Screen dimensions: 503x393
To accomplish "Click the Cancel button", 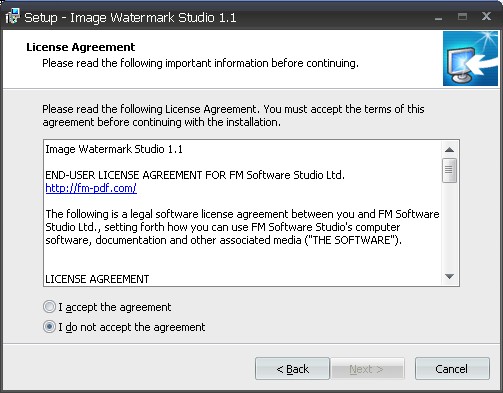I will pyautogui.click(x=452, y=369).
